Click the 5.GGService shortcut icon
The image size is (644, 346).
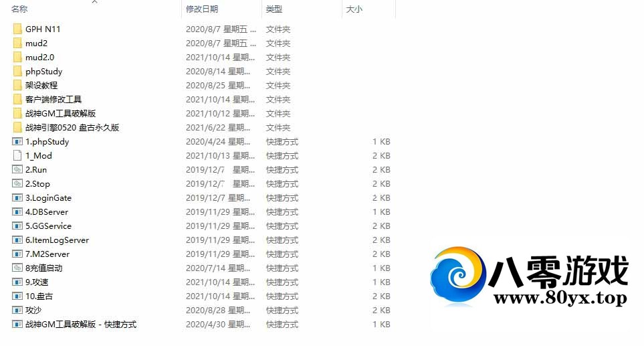[17, 226]
